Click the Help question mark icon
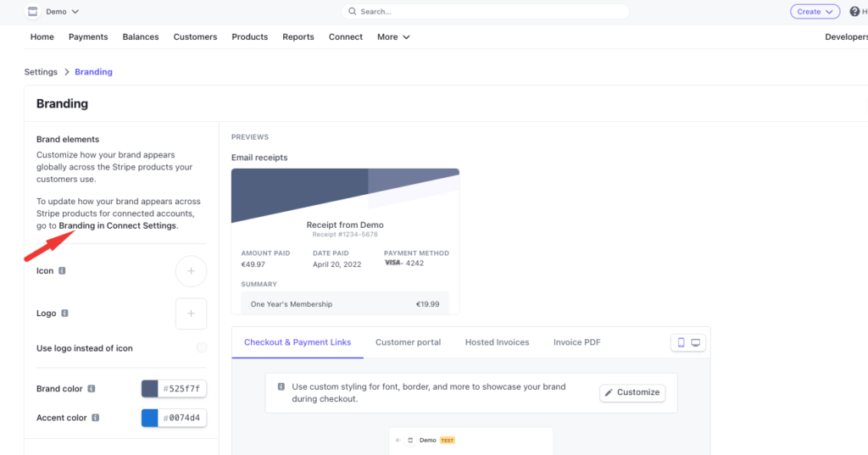The width and height of the screenshot is (868, 455). pos(854,11)
